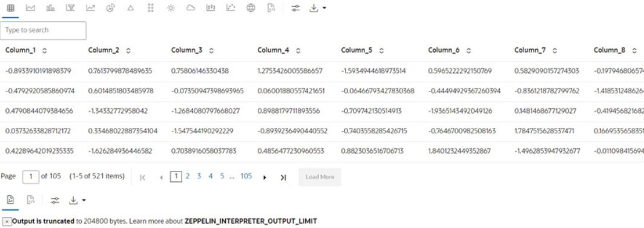
Task: Switch to funnel chart view
Action: click(x=71, y=8)
